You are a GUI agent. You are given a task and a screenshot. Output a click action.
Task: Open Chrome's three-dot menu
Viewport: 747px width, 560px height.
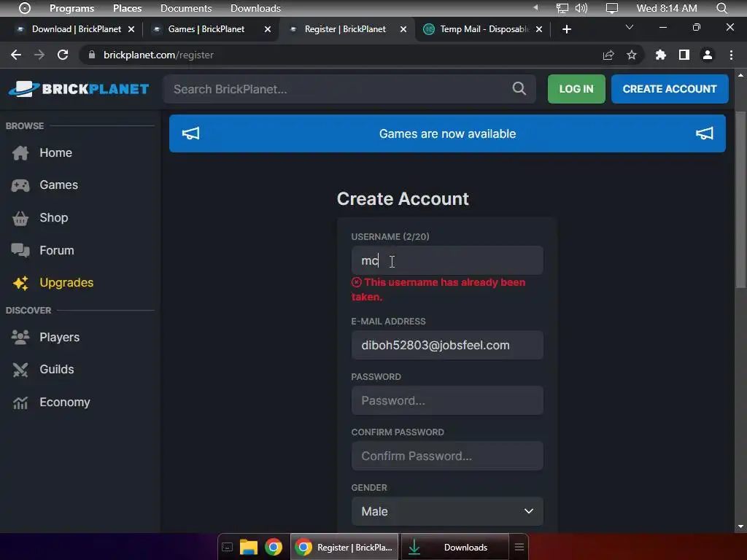click(731, 55)
